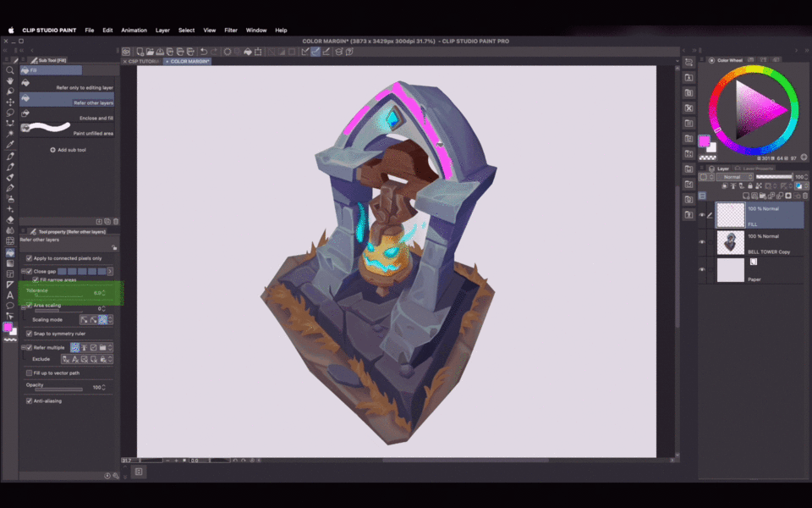Screen dimensions: 812x508
Task: Click the horizontal canvas scrollbar
Action: [x=465, y=461]
